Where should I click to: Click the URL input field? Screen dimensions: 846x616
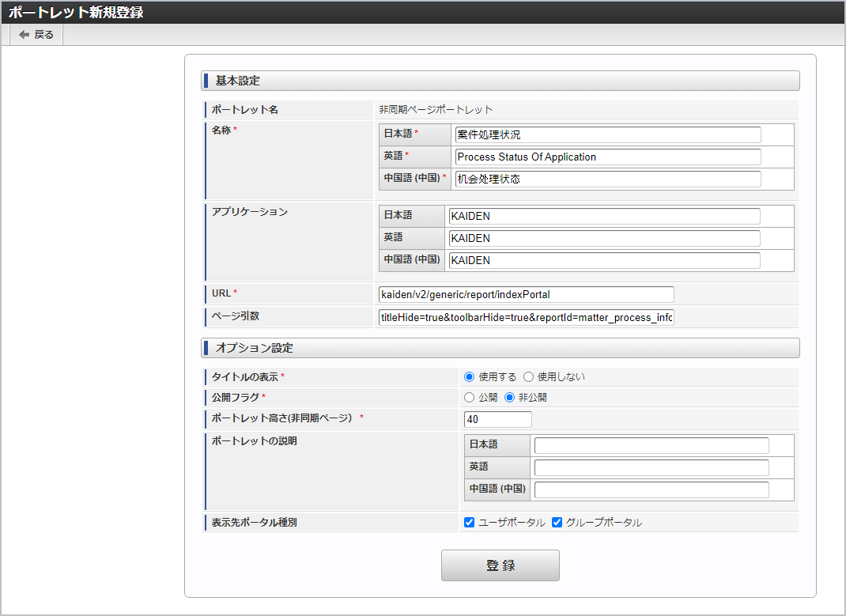[x=526, y=295]
